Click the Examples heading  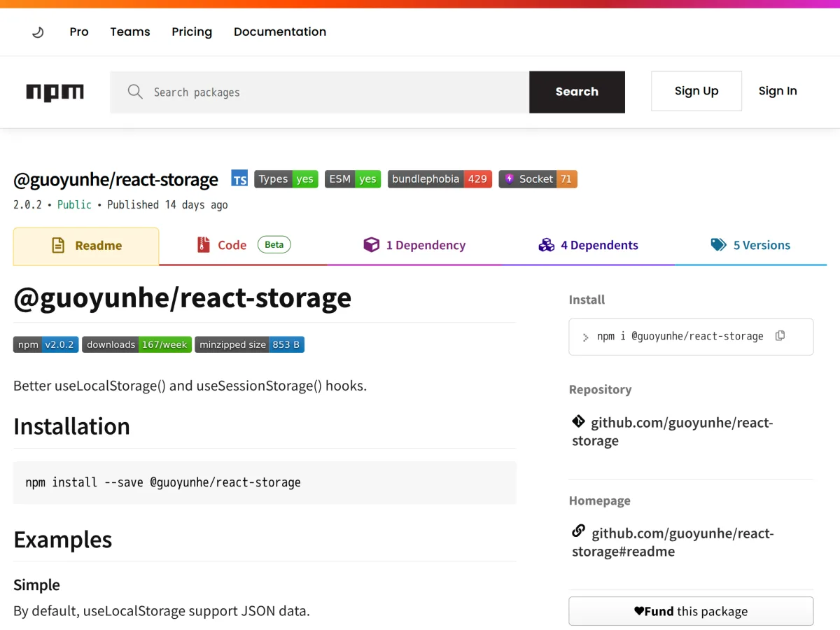point(63,540)
